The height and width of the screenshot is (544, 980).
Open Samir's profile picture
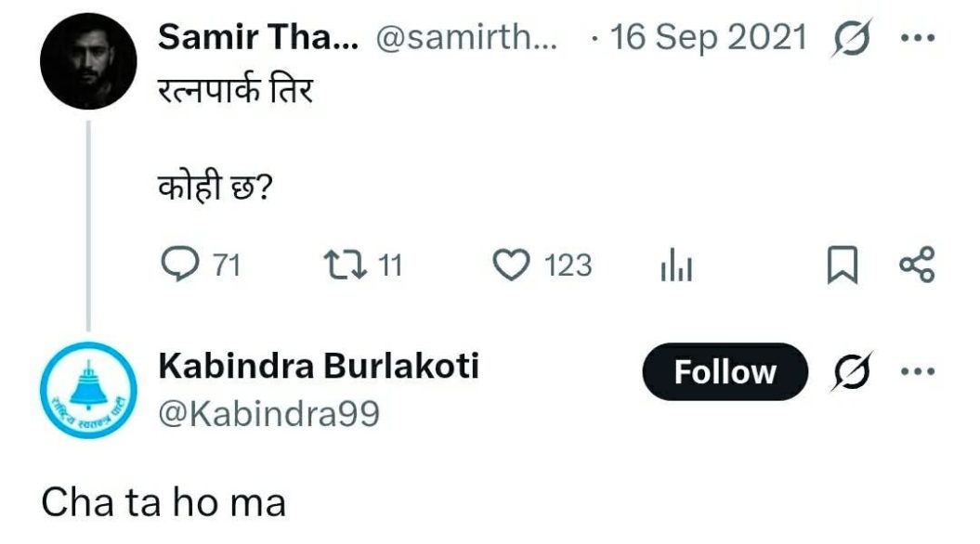[88, 63]
